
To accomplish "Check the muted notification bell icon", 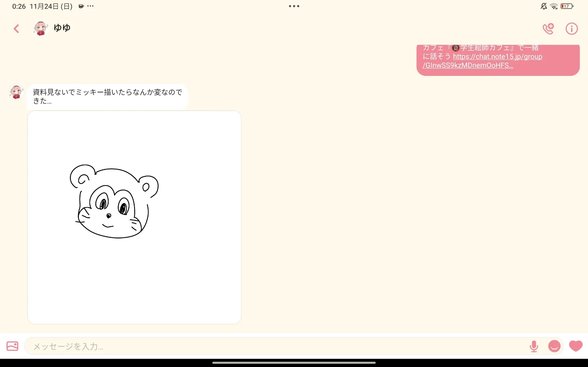I will [x=544, y=6].
